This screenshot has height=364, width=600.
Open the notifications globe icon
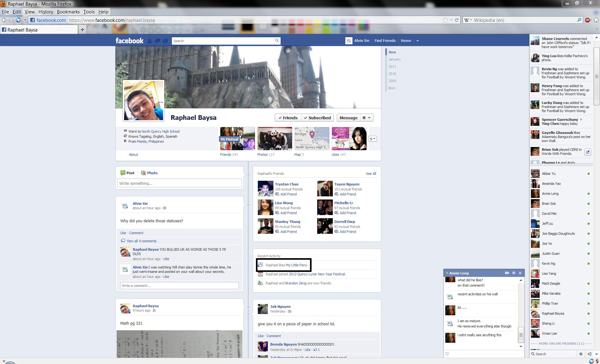165,41
